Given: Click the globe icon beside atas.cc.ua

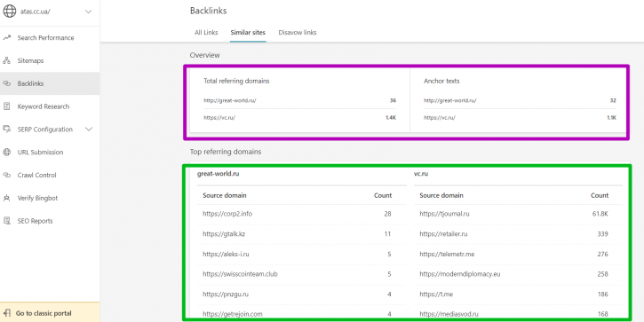Looking at the screenshot, I should 10,12.
